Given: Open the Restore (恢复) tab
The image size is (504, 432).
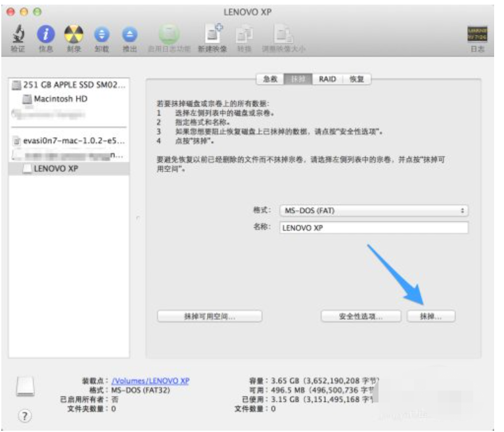Looking at the screenshot, I should [x=356, y=79].
